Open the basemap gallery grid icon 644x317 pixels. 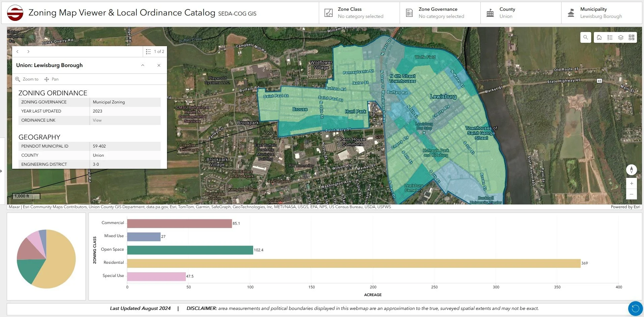click(632, 37)
